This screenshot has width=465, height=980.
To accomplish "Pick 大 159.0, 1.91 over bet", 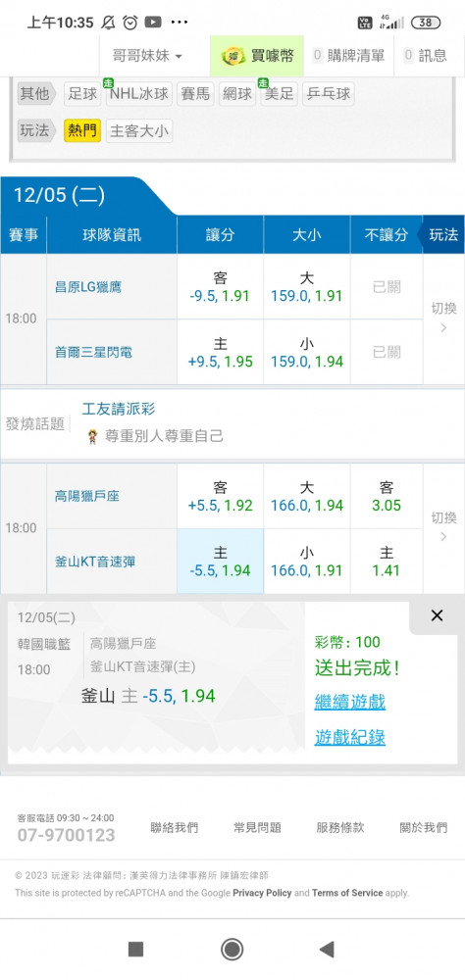I will coord(307,287).
